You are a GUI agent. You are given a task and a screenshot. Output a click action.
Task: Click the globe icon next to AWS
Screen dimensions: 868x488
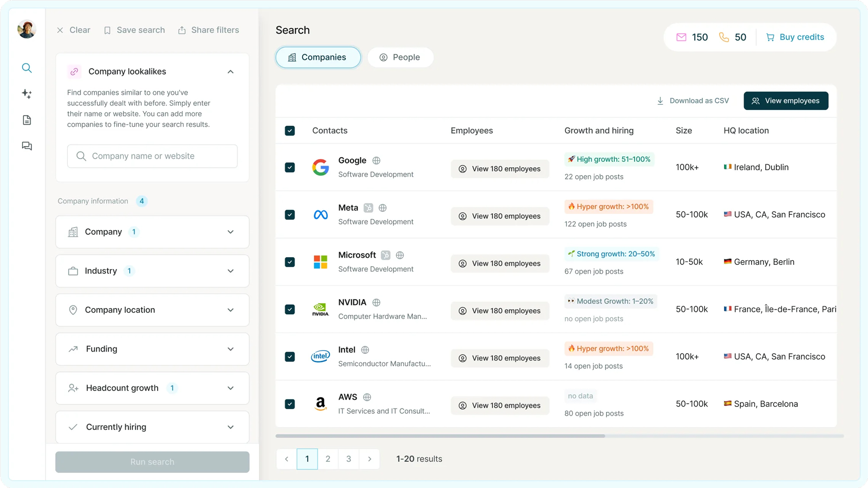coord(367,397)
